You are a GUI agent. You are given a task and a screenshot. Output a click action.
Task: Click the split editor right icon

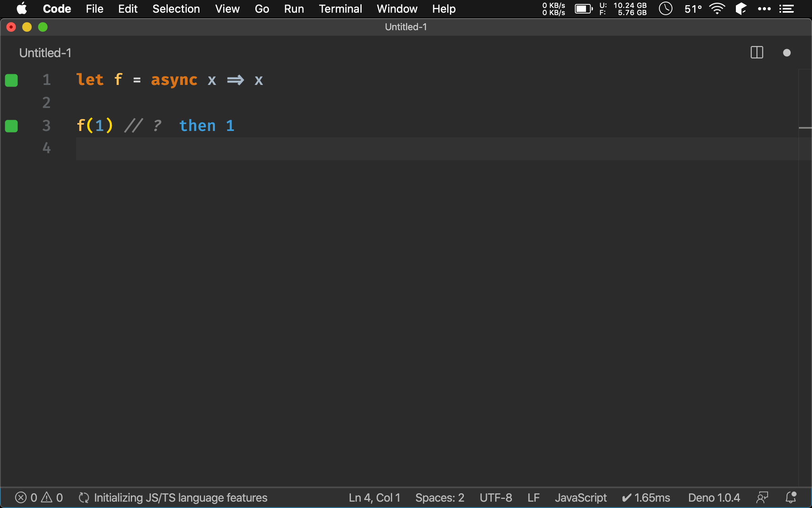(x=756, y=53)
